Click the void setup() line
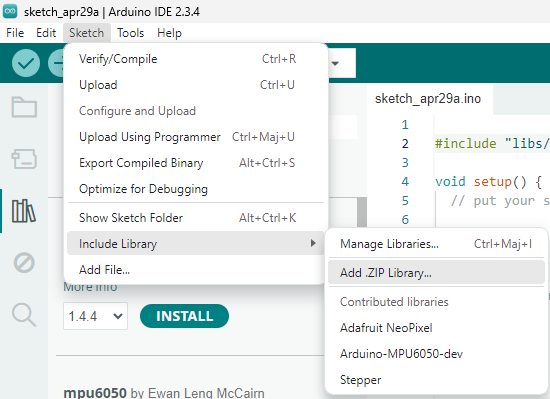550x399 pixels. [489, 182]
